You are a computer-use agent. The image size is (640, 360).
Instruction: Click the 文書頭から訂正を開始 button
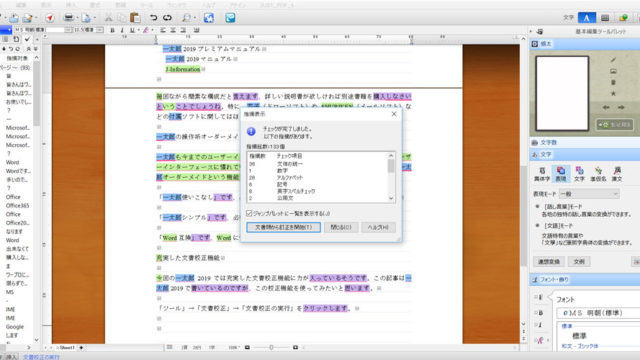tap(283, 227)
